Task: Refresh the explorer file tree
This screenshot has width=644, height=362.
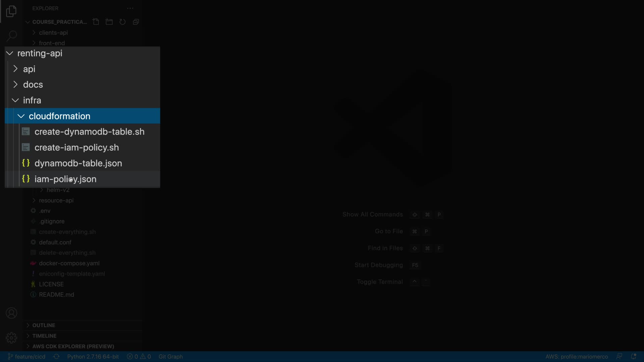Action: (x=122, y=22)
